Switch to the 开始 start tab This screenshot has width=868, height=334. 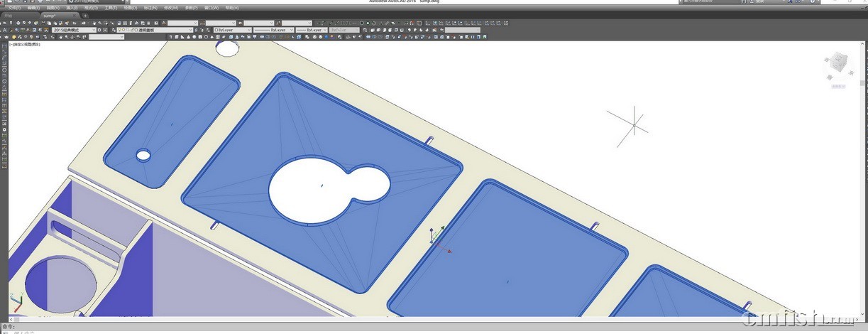(x=10, y=15)
